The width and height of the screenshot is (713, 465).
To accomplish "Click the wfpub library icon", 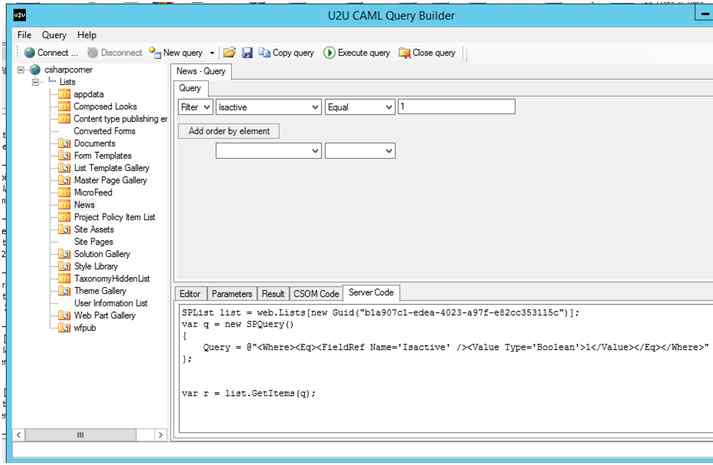I will coord(64,327).
